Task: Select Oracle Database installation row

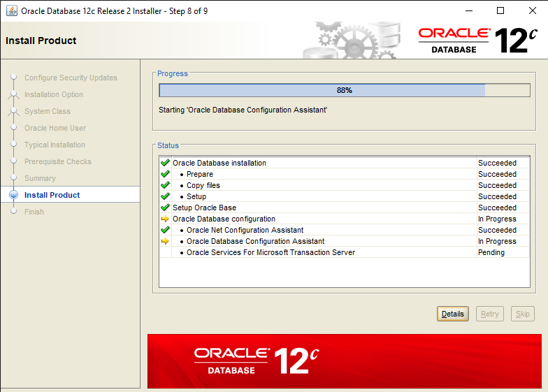Action: [344, 163]
